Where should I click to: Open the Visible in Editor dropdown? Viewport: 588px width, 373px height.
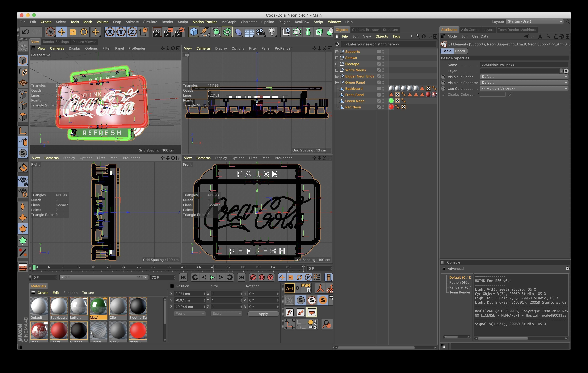point(524,77)
